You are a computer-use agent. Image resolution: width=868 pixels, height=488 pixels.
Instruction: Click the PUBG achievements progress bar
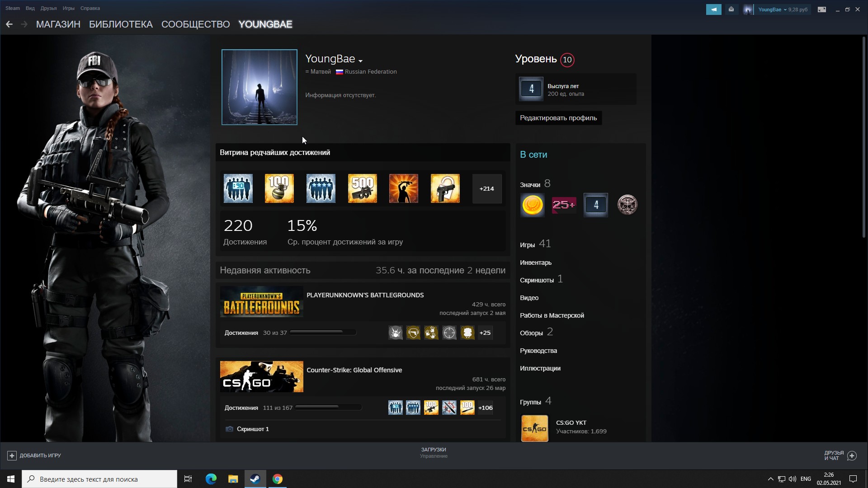pos(323,333)
